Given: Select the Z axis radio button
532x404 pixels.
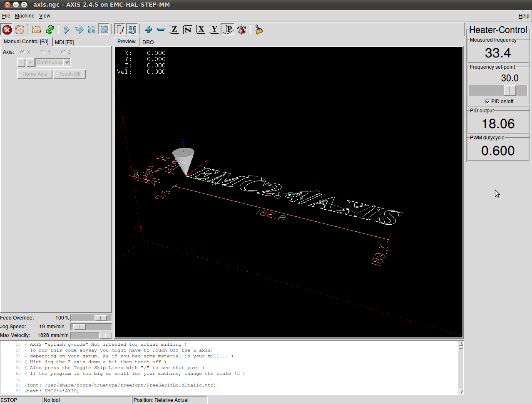Looking at the screenshot, I should [63, 52].
